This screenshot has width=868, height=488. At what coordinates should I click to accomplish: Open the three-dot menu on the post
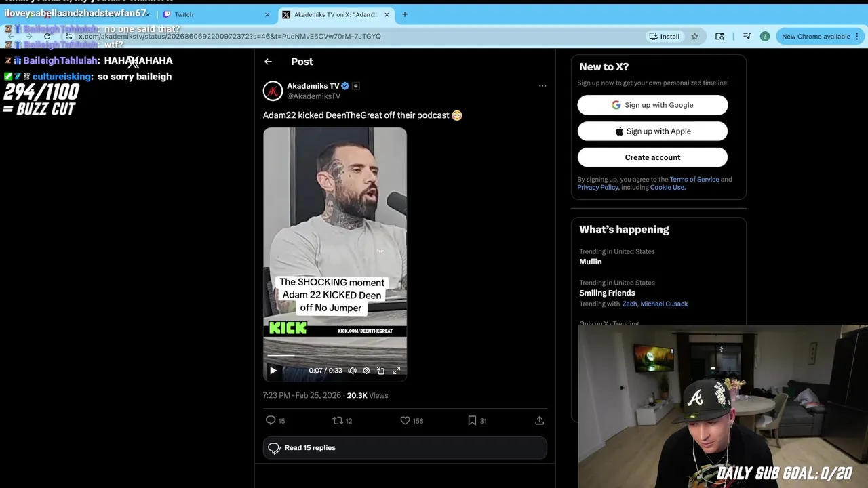542,86
